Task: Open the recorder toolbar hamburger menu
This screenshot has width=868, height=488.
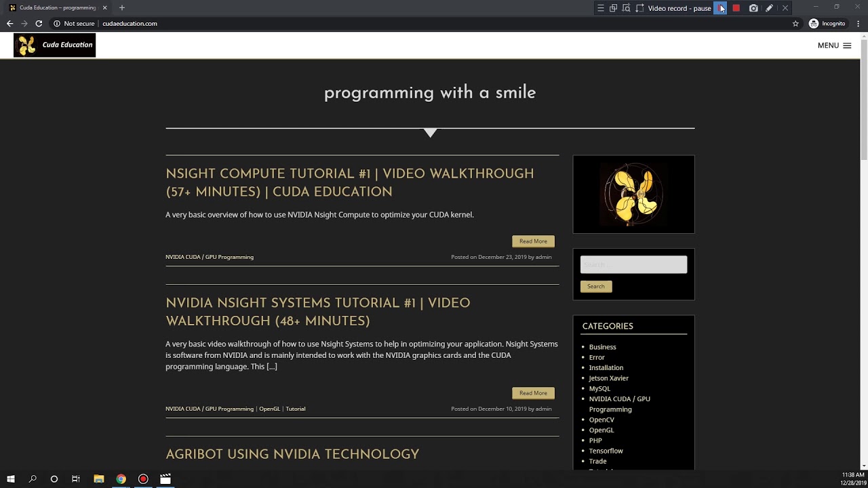Action: coord(600,8)
